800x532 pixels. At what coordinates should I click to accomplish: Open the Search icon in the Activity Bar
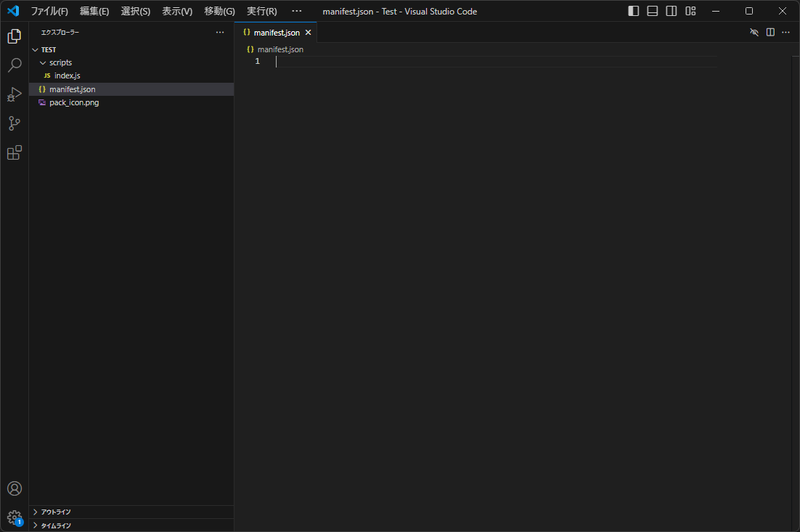pyautogui.click(x=14, y=65)
